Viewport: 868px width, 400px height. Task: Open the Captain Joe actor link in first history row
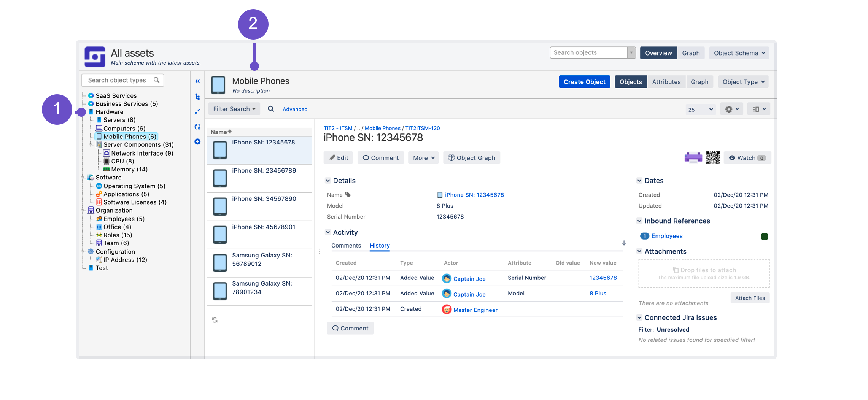click(469, 279)
